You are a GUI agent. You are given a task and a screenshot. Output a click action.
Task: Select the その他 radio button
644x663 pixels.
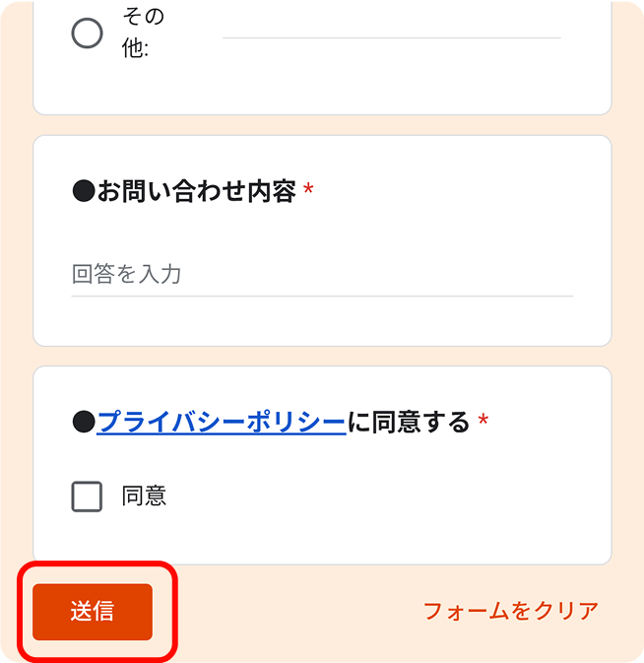87,33
